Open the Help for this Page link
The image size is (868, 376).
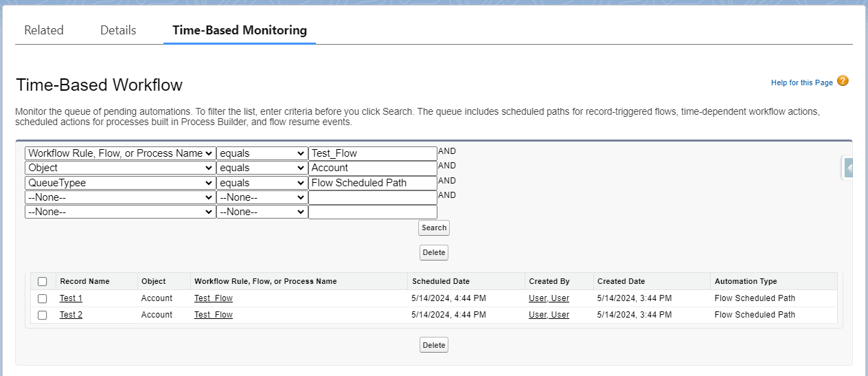[801, 82]
